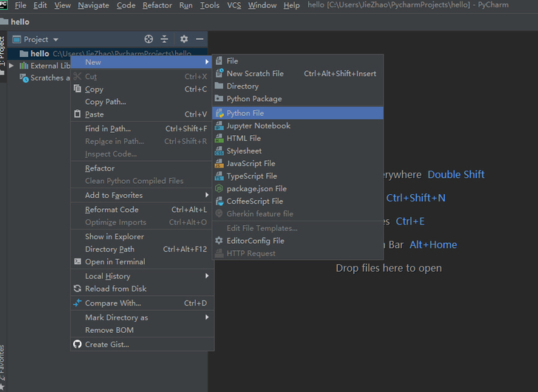This screenshot has height=392, width=538.
Task: Pick the JavaScript File entry
Action: tap(298, 163)
